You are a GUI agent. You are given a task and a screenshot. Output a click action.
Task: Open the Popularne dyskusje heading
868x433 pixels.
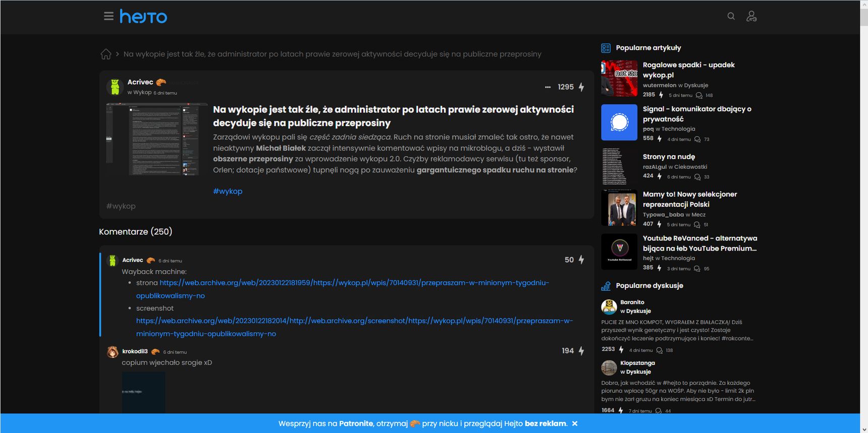[x=649, y=285]
